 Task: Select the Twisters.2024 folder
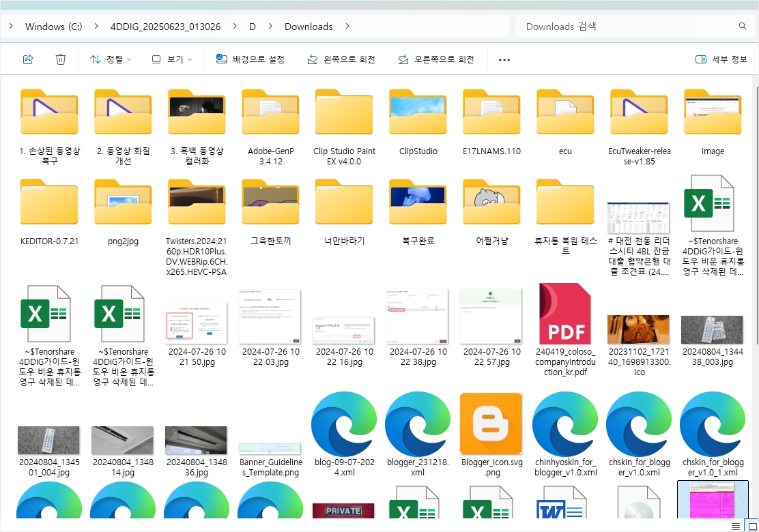[x=197, y=227]
